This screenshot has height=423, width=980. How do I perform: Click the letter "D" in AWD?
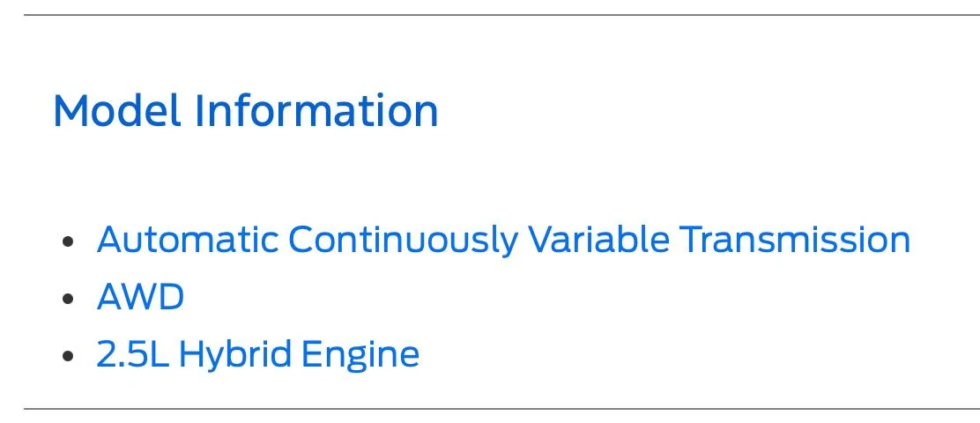point(171,297)
